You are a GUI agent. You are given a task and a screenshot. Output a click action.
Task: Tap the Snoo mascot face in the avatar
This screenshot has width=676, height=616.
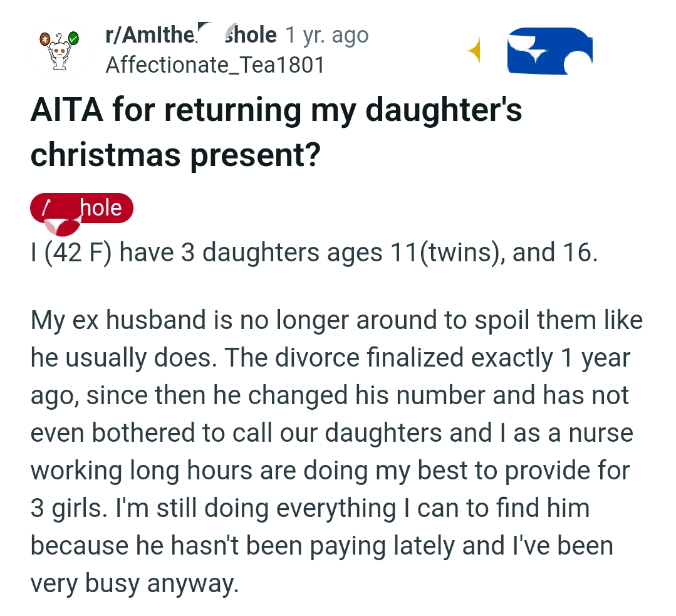(60, 51)
